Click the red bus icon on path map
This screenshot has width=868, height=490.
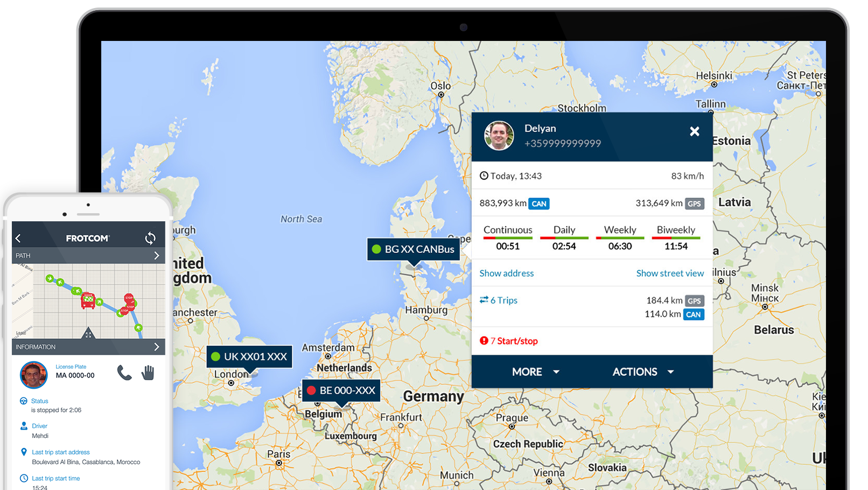[88, 300]
